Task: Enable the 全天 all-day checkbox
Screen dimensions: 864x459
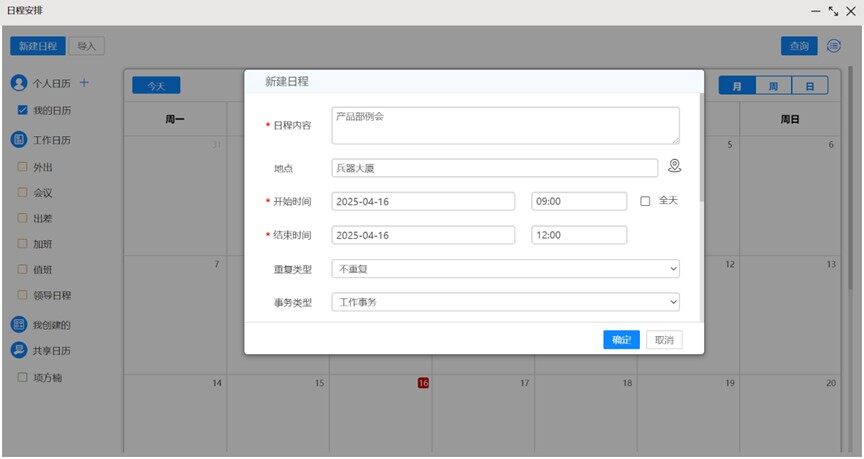Action: tap(646, 201)
